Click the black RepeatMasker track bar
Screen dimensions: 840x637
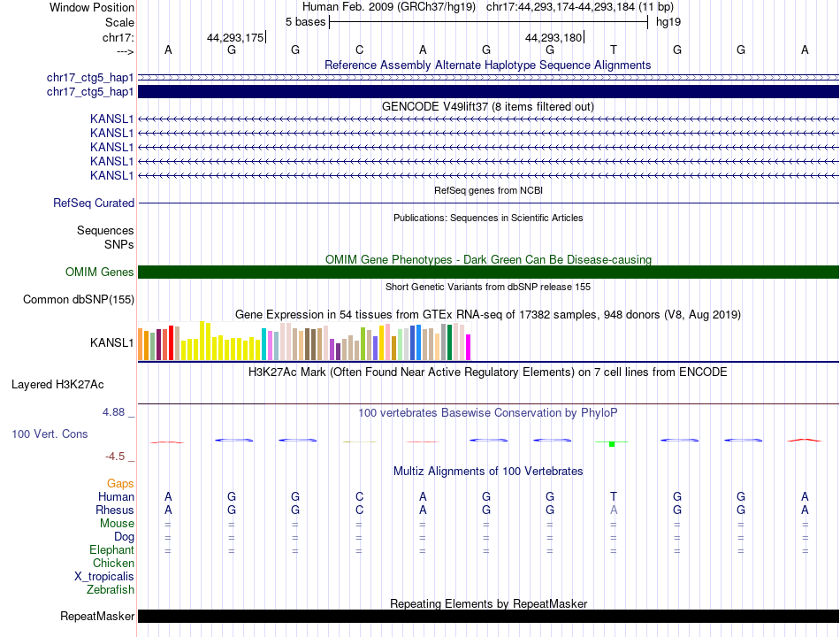click(x=488, y=616)
